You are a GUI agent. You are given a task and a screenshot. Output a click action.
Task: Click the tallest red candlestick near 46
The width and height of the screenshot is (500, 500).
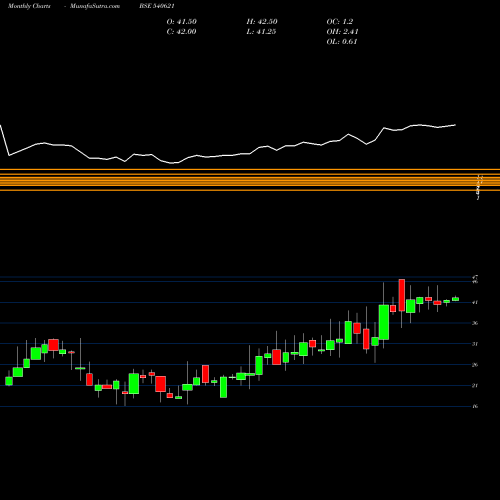402,295
